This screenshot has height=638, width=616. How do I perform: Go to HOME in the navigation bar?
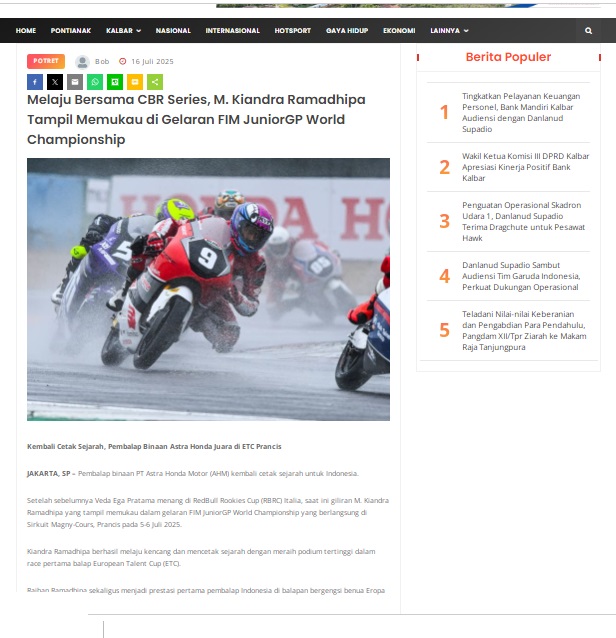[26, 31]
